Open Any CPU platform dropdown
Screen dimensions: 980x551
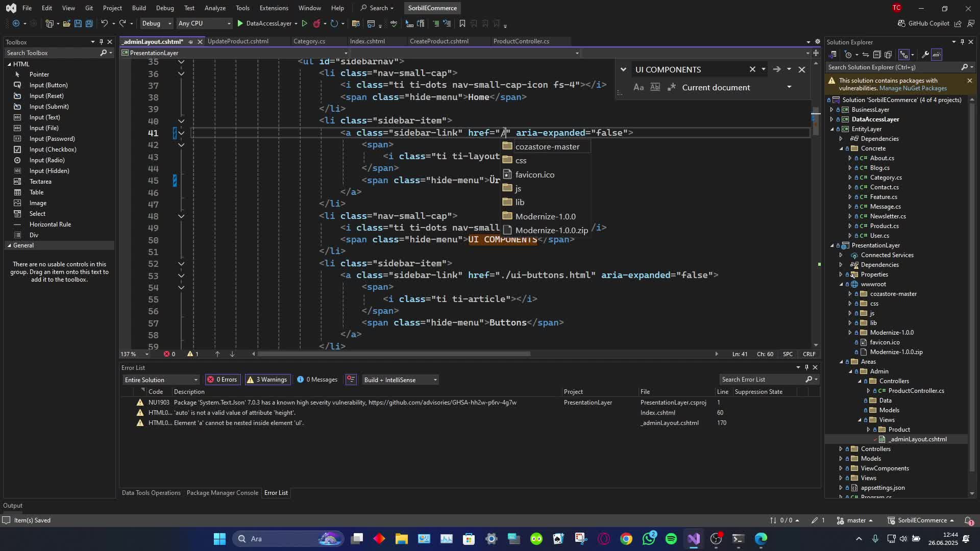(204, 23)
